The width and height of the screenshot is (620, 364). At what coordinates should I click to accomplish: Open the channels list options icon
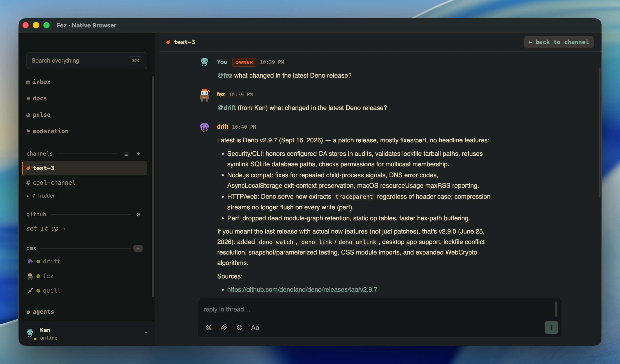126,154
